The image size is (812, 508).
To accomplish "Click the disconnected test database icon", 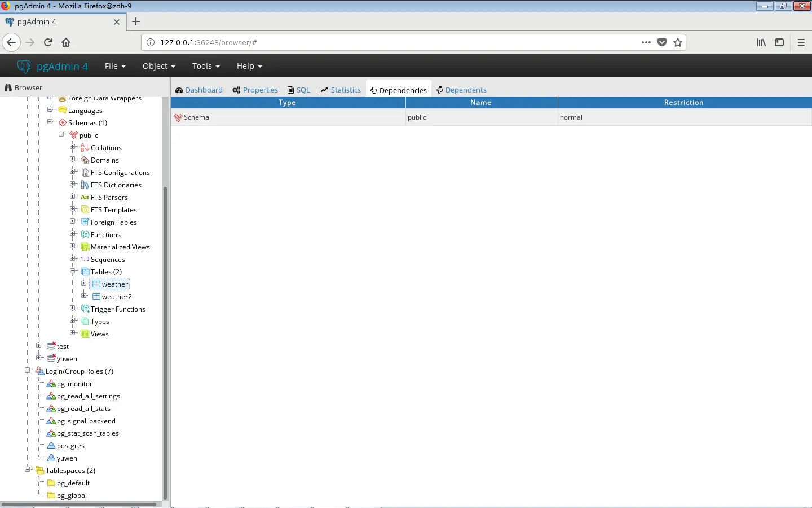I will tap(51, 346).
